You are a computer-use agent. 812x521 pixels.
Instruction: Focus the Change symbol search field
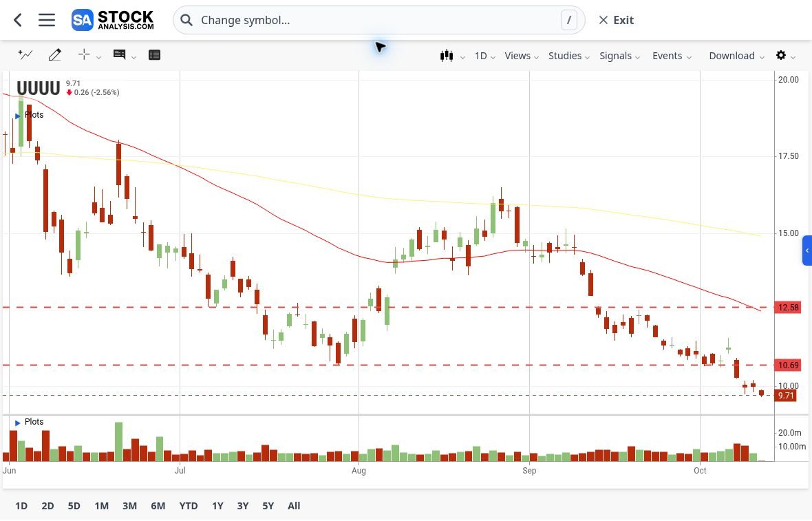379,20
